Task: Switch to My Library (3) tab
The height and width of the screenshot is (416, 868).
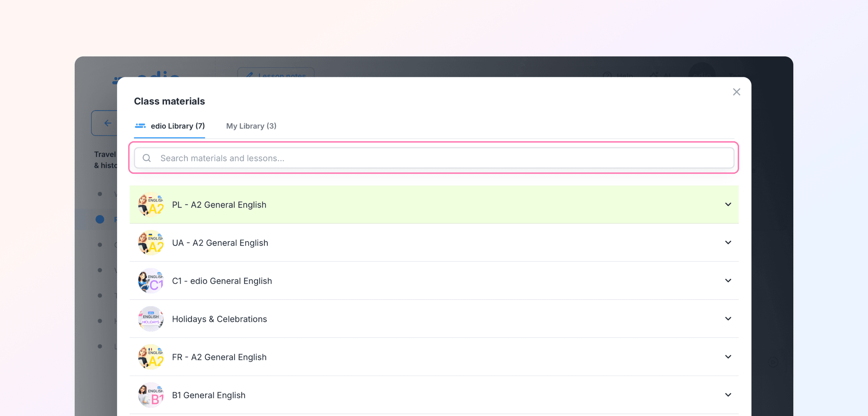Action: point(251,126)
